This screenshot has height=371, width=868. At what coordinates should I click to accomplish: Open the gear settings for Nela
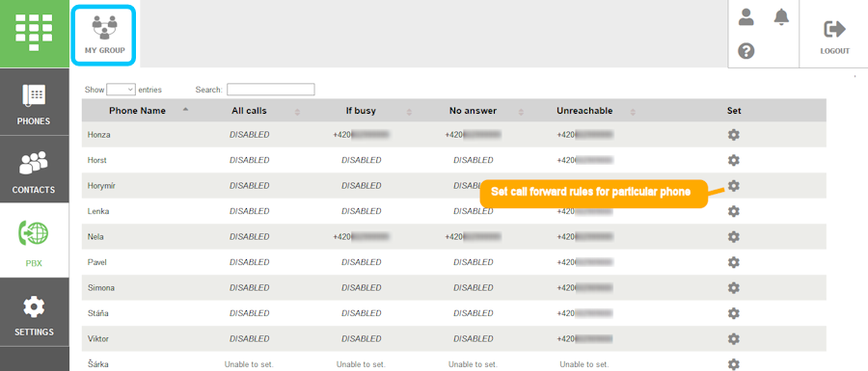[734, 237]
